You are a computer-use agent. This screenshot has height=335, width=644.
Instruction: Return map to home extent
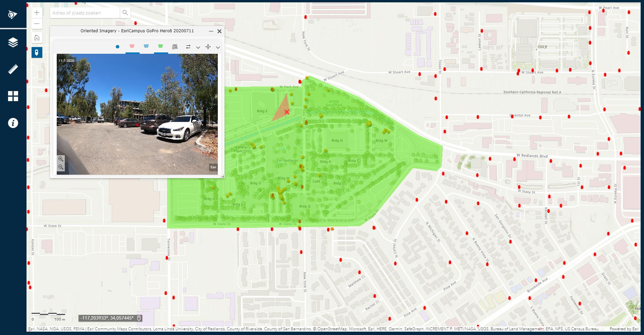tap(37, 38)
